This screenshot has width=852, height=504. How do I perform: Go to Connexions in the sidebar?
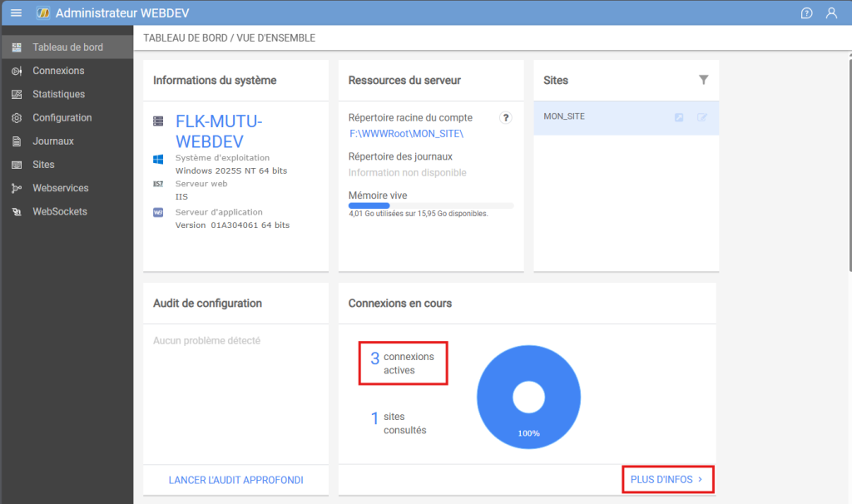pos(67,71)
